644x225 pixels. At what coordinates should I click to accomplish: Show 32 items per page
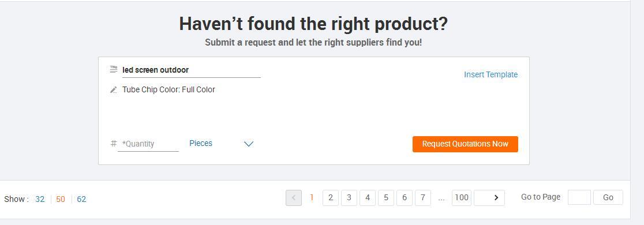(x=40, y=199)
